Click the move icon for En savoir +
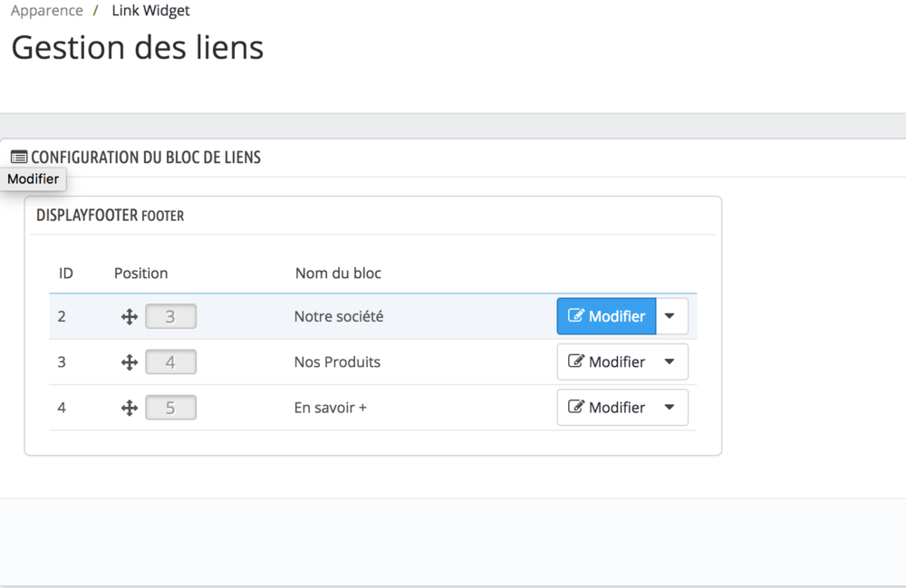 130,408
